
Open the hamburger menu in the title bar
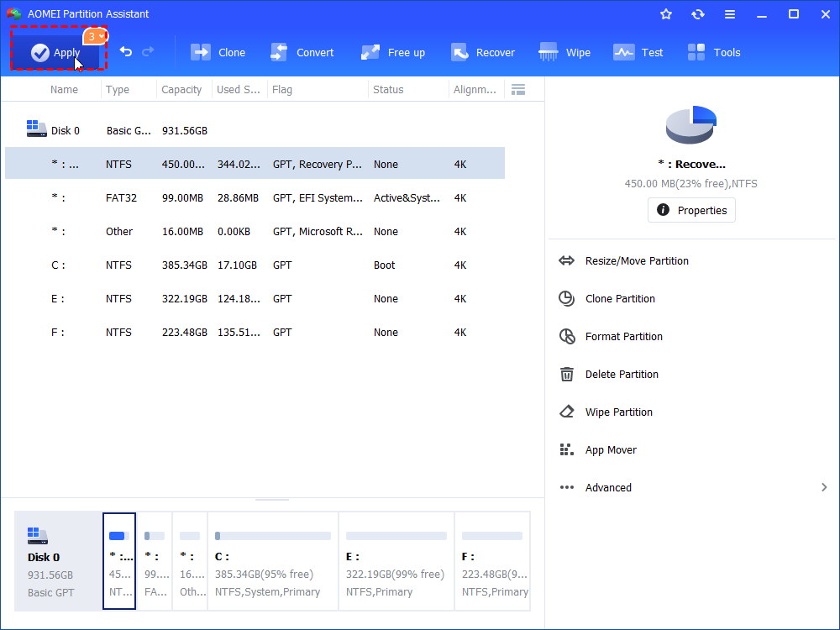[x=729, y=13]
